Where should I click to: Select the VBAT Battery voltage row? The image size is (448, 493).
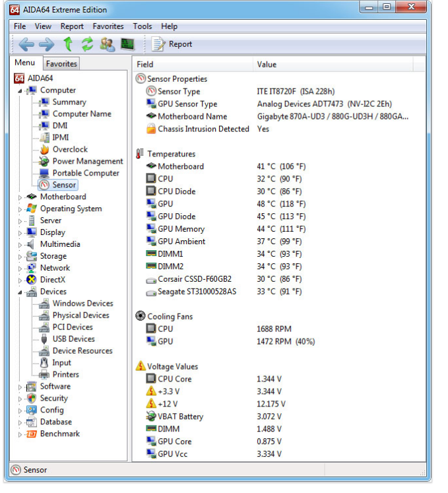(214, 417)
